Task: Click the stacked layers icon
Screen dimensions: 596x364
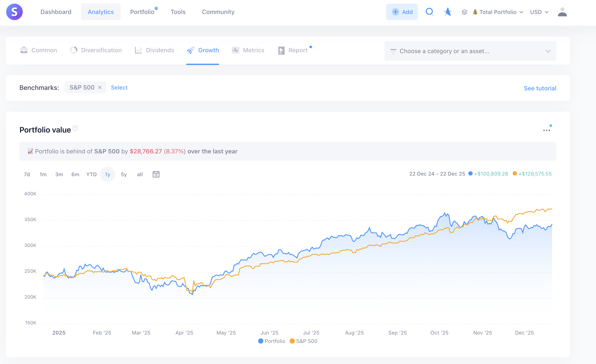Action: tap(464, 12)
